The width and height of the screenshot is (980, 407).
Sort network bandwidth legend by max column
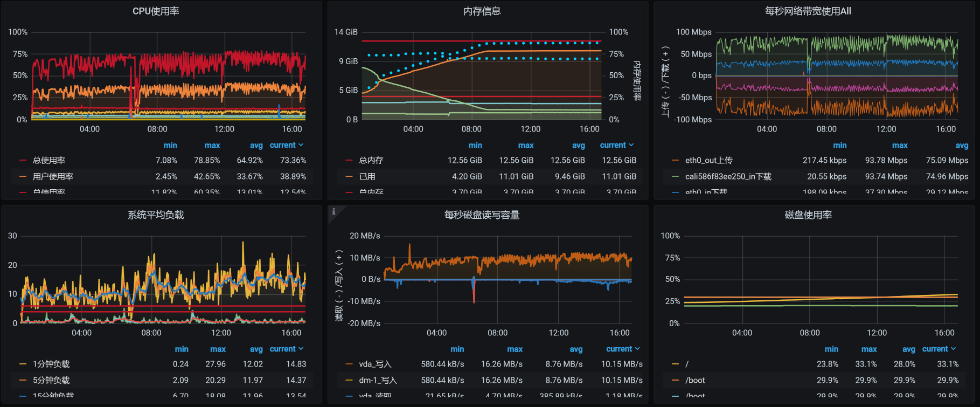[899, 146]
